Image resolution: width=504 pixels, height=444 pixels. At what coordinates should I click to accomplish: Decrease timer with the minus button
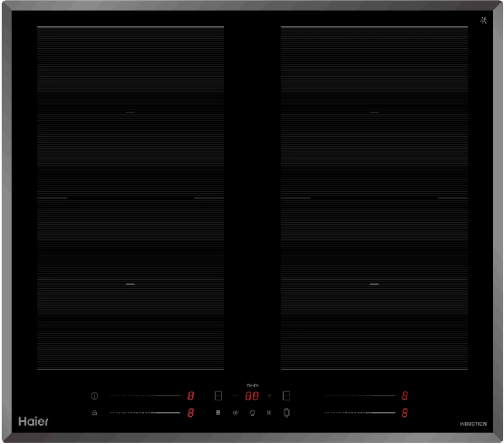[235, 396]
